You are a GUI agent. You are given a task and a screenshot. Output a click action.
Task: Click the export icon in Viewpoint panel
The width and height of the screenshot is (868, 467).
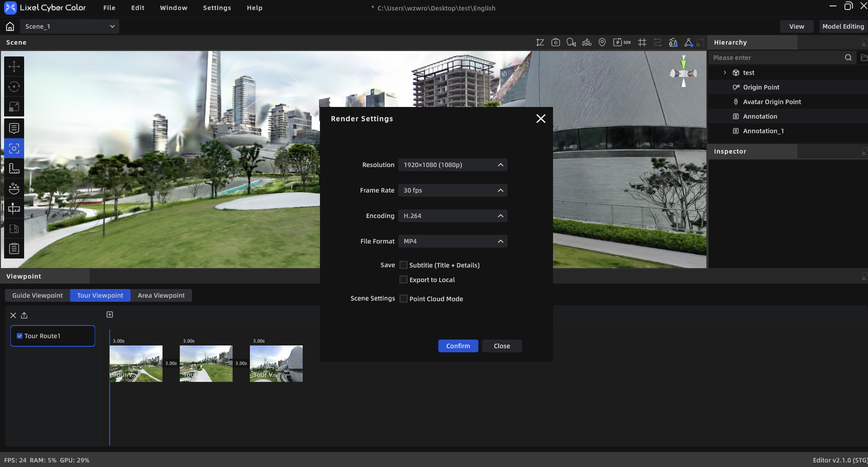[x=24, y=315]
